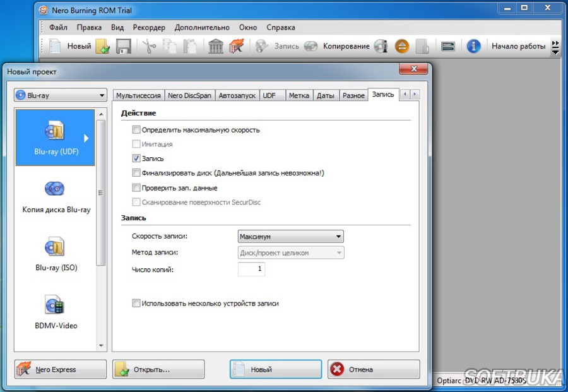Click the grayed document icon next to Eject
The image size is (568, 392).
coord(422,46)
